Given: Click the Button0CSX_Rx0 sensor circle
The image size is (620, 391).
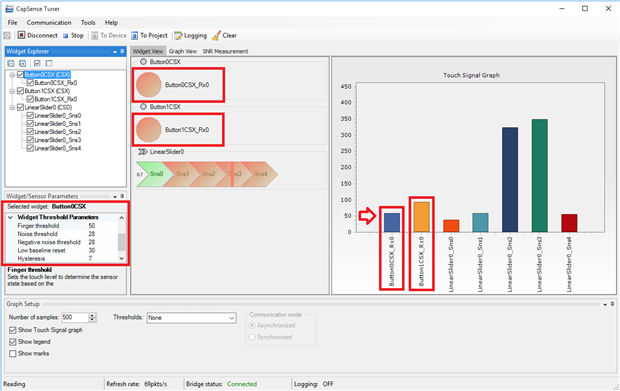Looking at the screenshot, I should 149,85.
